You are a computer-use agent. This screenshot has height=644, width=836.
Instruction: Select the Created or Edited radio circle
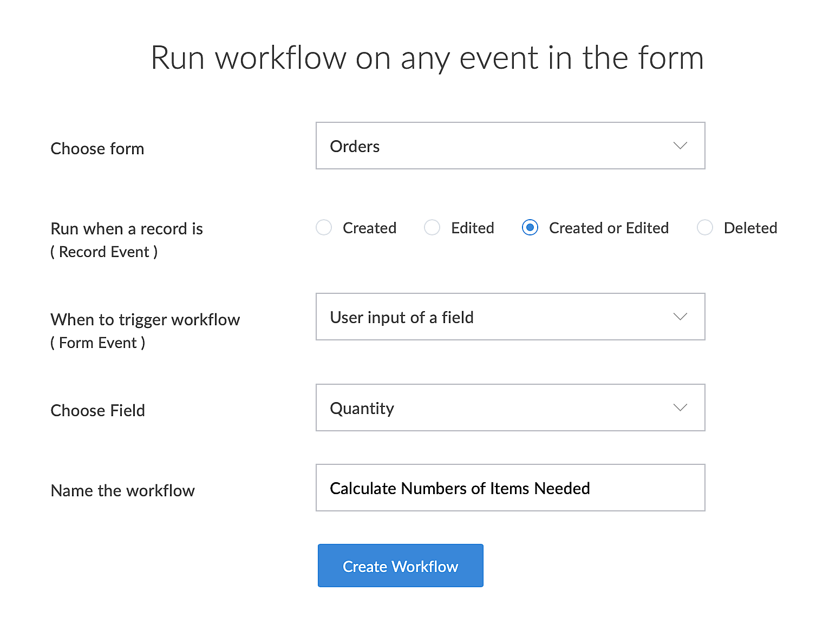(x=530, y=228)
